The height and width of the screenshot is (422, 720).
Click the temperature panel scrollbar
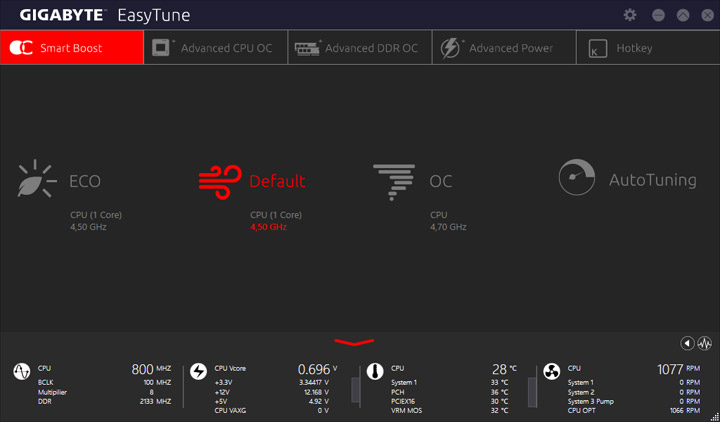(532, 392)
